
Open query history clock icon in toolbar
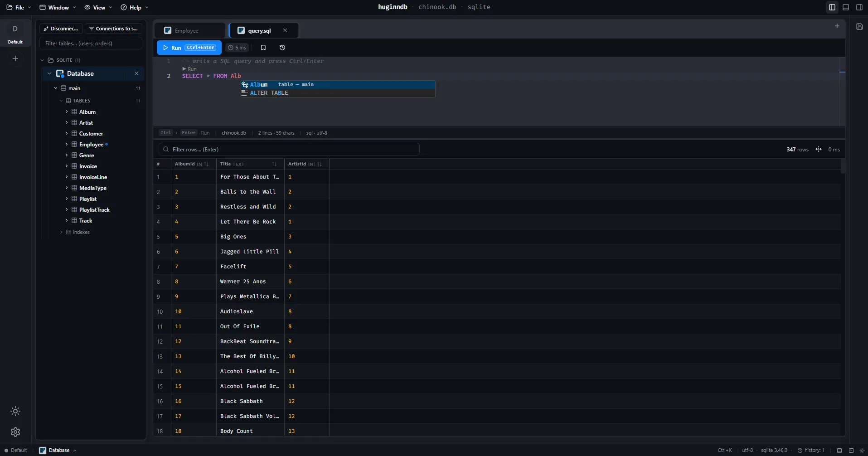(x=282, y=48)
